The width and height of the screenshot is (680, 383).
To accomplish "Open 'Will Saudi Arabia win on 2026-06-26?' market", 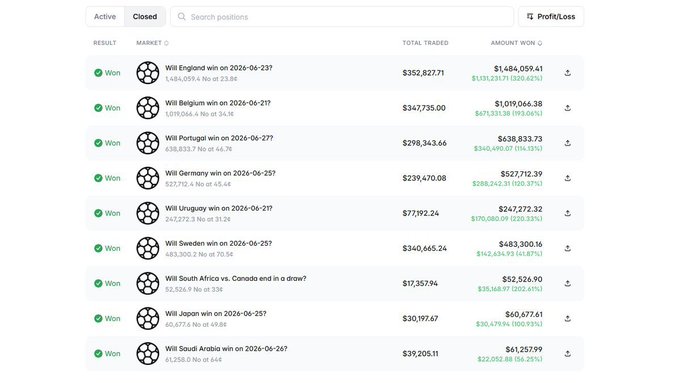I will pyautogui.click(x=226, y=349).
